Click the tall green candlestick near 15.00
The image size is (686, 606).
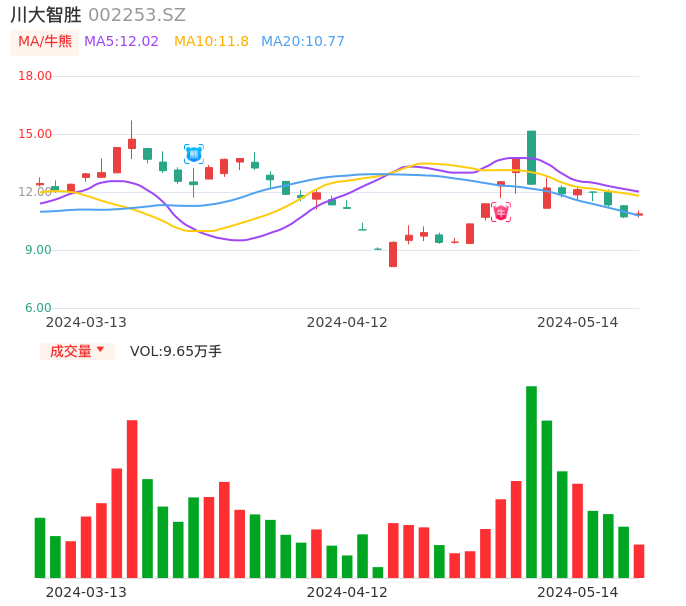(x=531, y=157)
